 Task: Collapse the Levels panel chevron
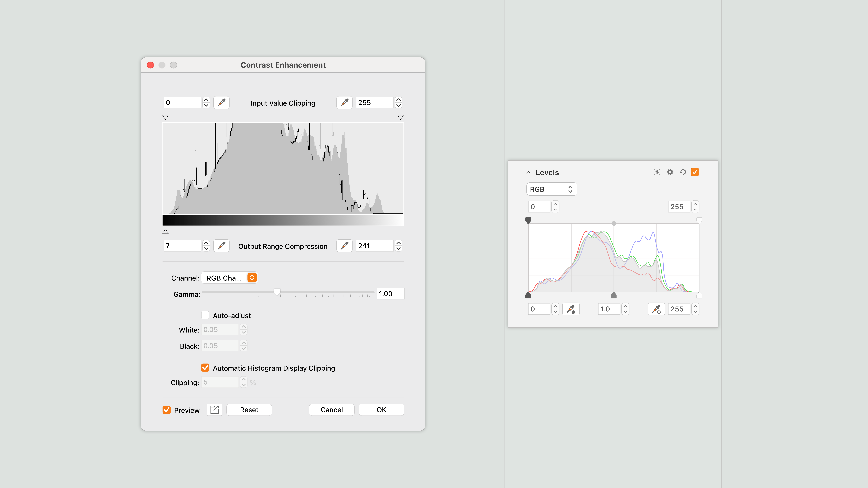tap(528, 172)
